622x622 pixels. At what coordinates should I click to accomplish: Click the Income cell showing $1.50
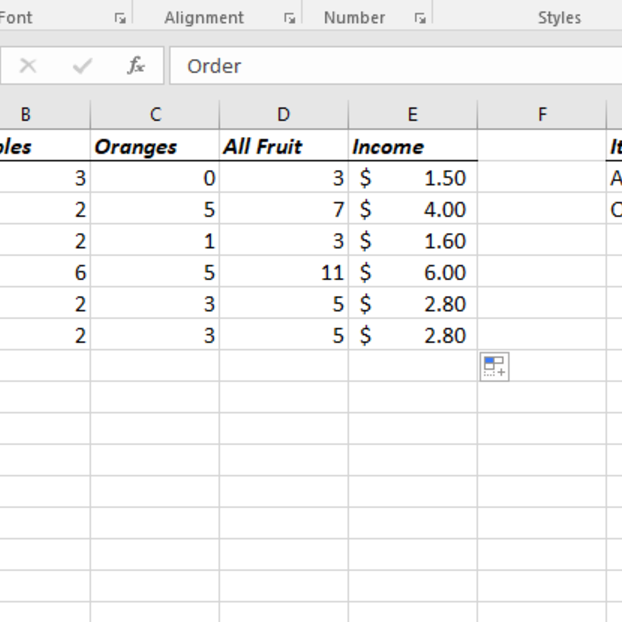412,178
